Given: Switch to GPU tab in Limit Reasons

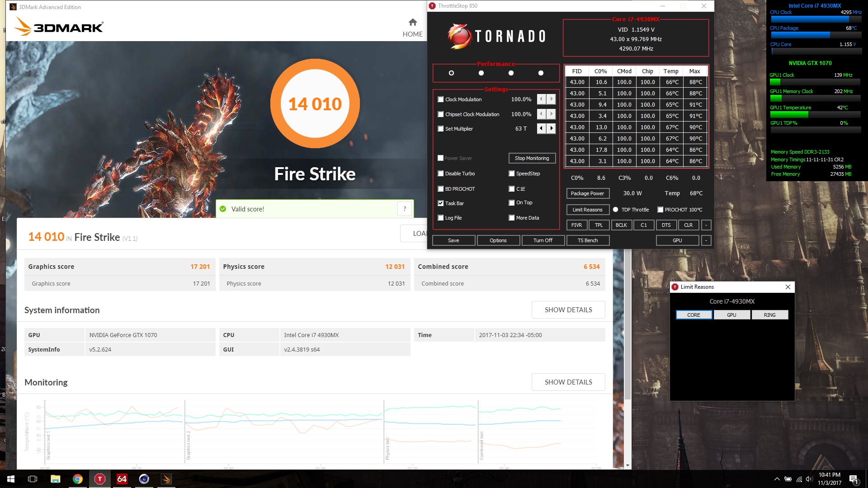Looking at the screenshot, I should 731,315.
